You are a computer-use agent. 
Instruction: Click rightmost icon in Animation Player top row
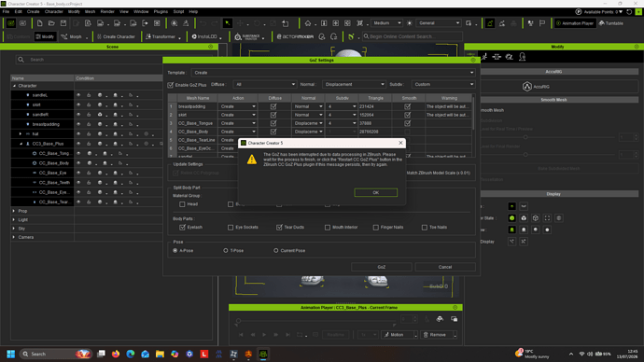tap(455, 319)
